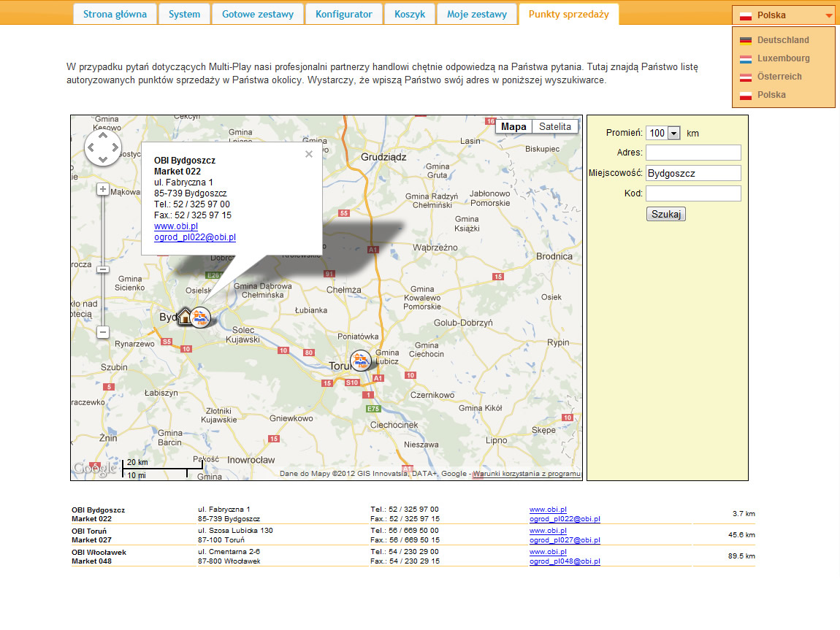Pan the map left with the arrow
Screen dimensions: 840x630
[91, 147]
